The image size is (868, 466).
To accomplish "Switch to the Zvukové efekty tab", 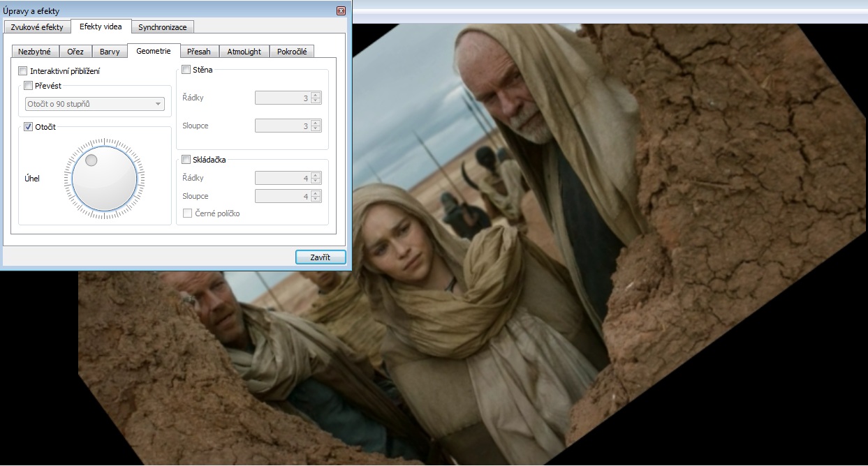I will coord(37,27).
